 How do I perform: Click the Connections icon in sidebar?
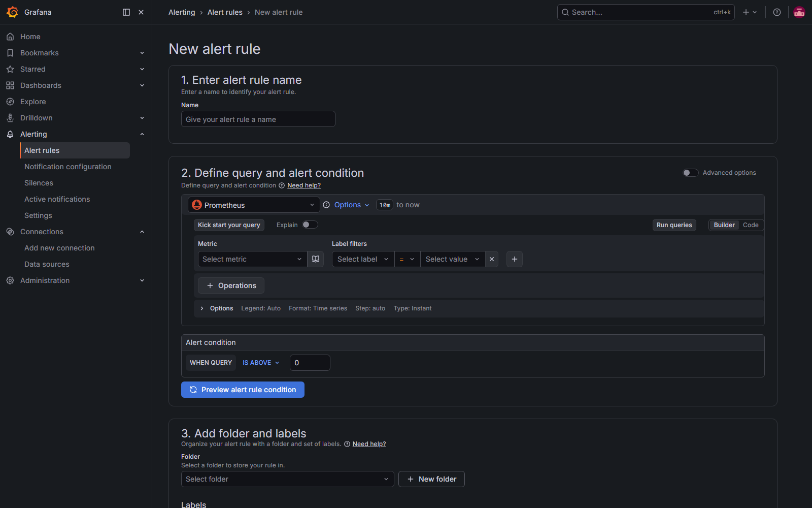[10, 232]
